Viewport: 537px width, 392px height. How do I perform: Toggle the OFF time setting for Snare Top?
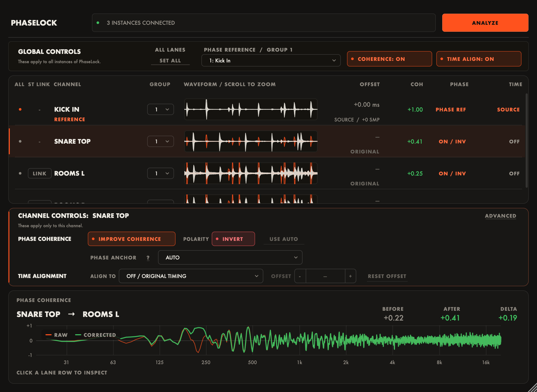click(x=514, y=142)
